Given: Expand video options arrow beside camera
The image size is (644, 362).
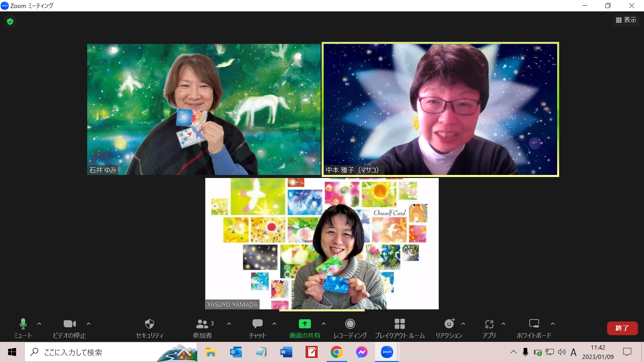Looking at the screenshot, I should [x=89, y=324].
